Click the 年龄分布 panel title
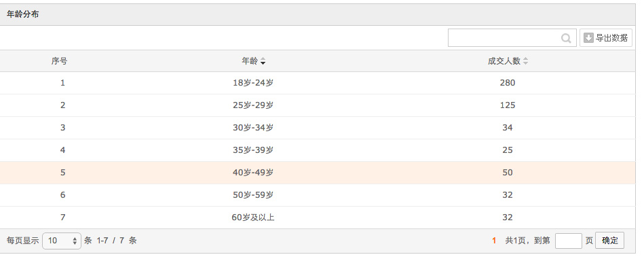 (x=23, y=15)
